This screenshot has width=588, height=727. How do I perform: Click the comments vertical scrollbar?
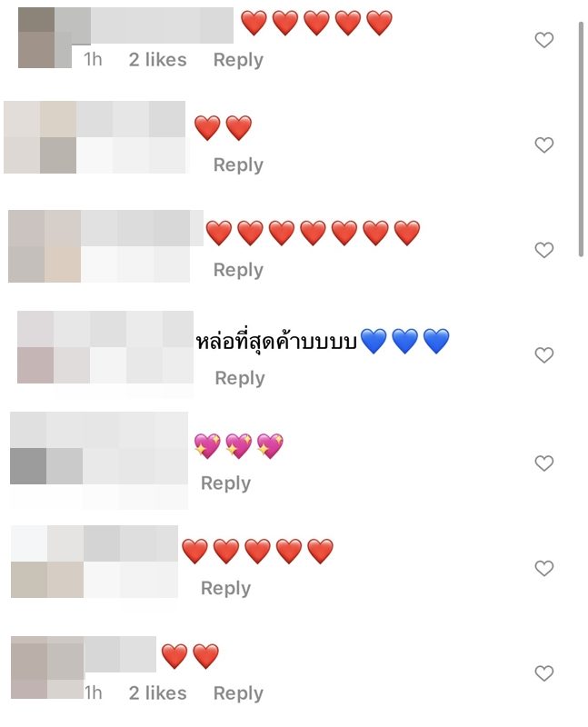click(x=581, y=139)
